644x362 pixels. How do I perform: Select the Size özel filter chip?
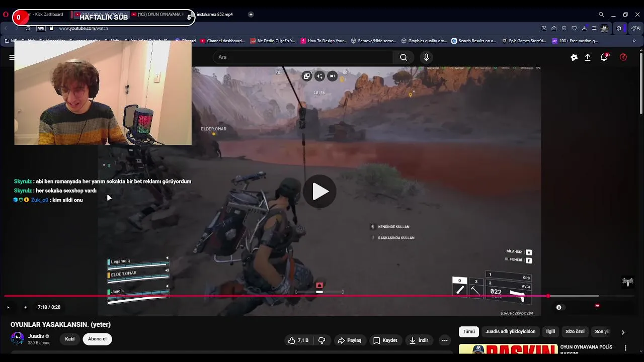575,332
